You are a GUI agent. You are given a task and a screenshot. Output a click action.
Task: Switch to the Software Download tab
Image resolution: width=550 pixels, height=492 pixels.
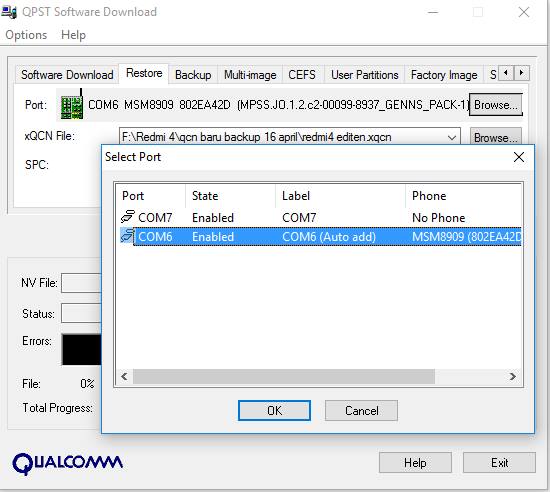pyautogui.click(x=67, y=75)
